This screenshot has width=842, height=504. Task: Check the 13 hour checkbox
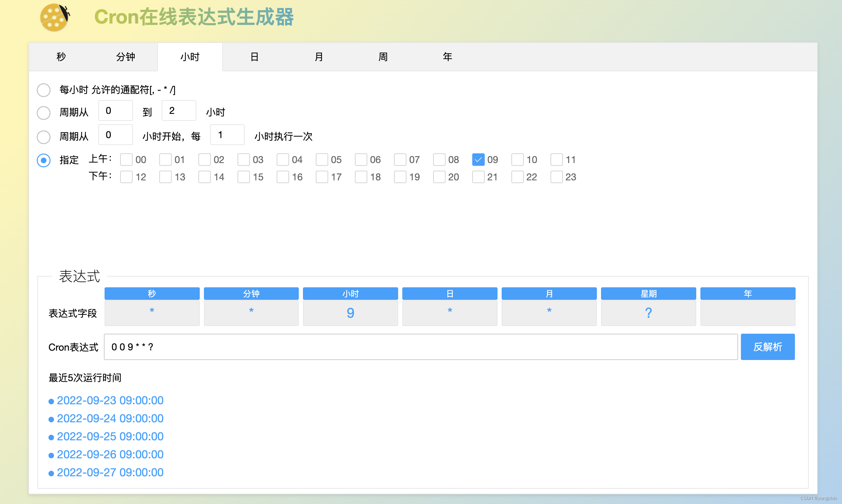point(165,177)
